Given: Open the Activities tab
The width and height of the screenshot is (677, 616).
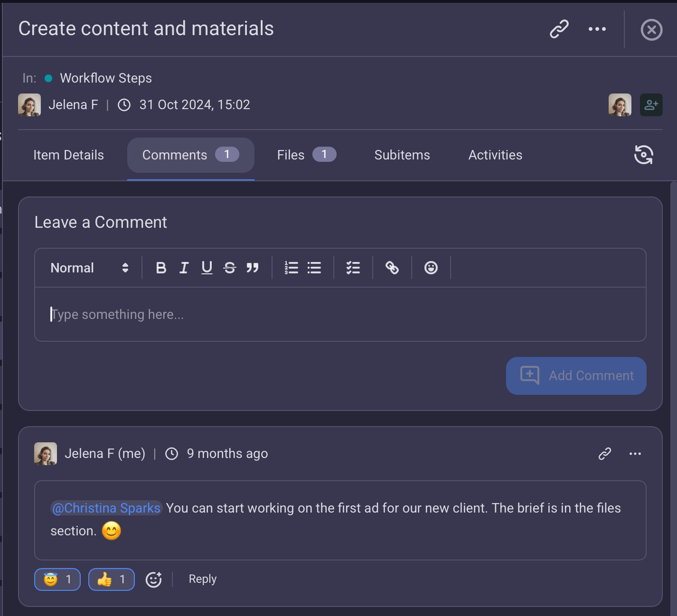Looking at the screenshot, I should point(495,155).
